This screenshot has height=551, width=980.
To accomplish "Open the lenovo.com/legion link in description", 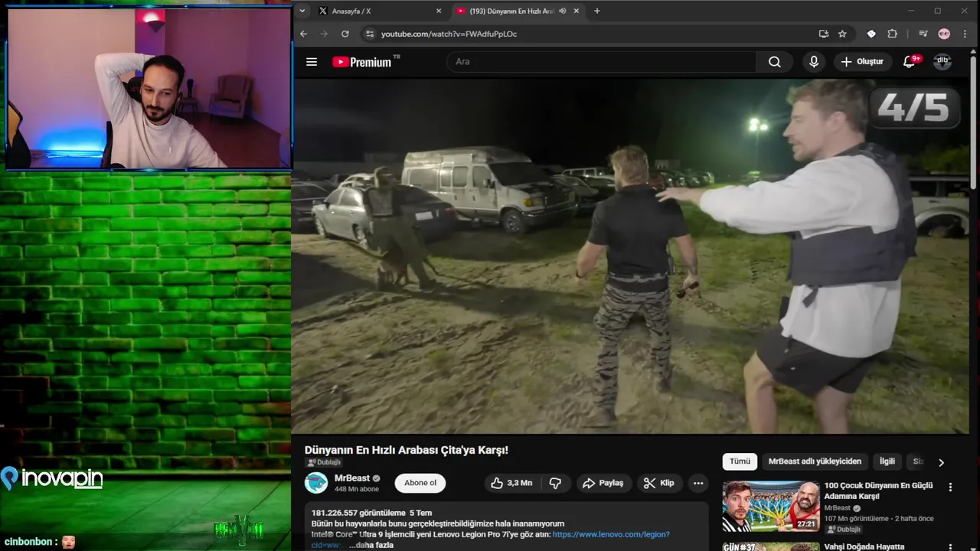I will 611,534.
